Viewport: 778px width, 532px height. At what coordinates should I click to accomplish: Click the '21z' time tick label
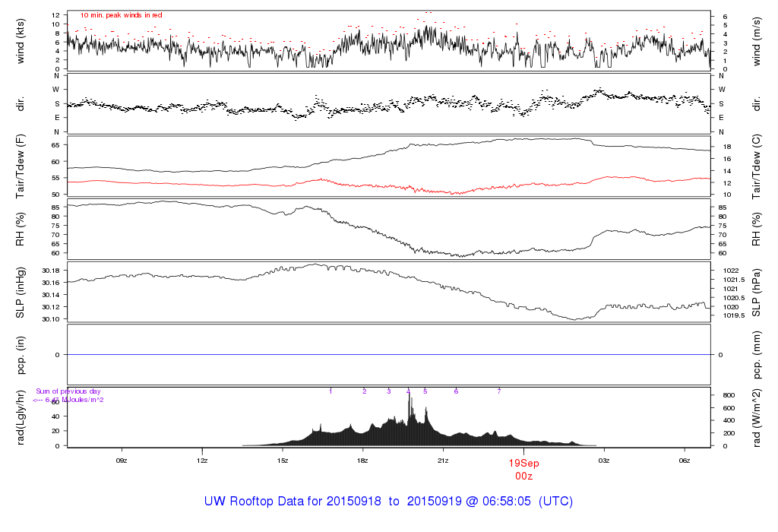click(443, 461)
